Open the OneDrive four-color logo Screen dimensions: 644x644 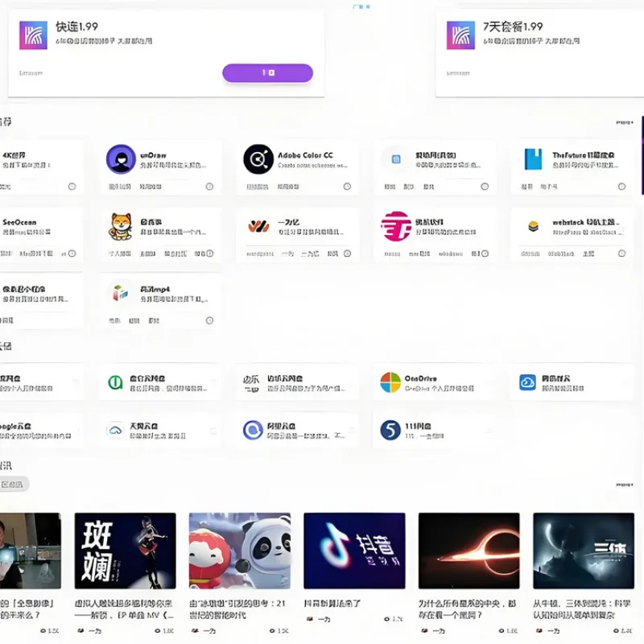(390, 382)
